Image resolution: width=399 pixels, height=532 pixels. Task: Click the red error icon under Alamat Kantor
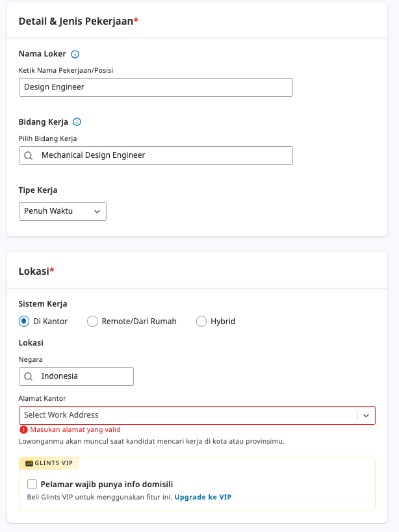23,429
